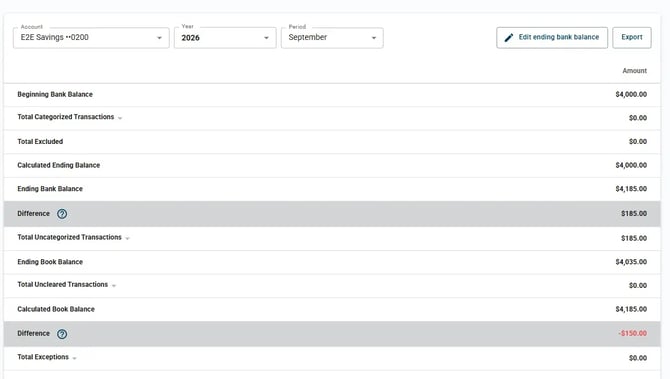Viewport: 670px width, 379px height.
Task: Click help icon beside the -$150.00 Difference row
Action: tap(62, 334)
